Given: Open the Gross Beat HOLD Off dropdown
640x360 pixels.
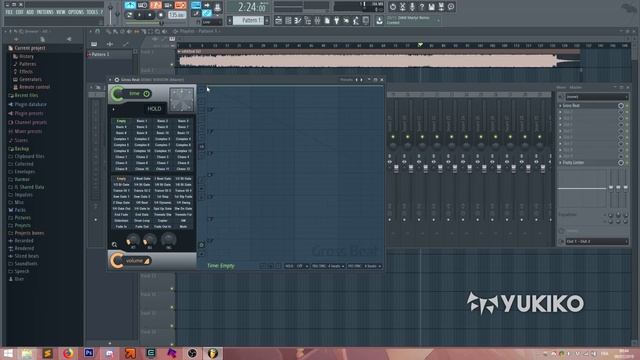Looking at the screenshot, I should 296,266.
